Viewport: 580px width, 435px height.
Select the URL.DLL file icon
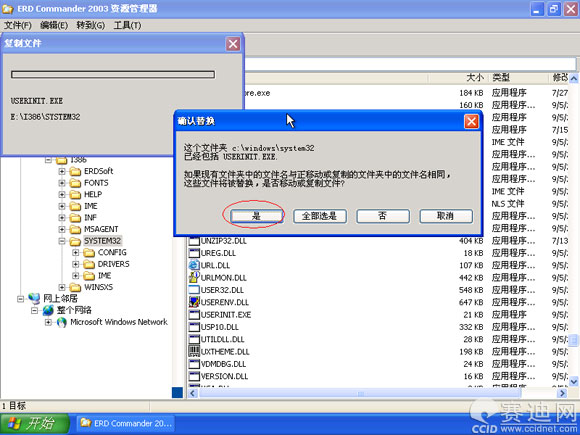coord(194,265)
